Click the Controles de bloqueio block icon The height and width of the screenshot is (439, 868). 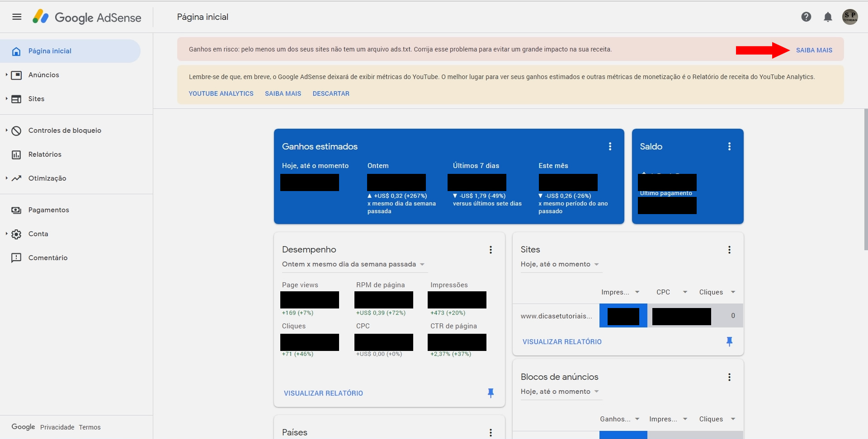pyautogui.click(x=16, y=131)
